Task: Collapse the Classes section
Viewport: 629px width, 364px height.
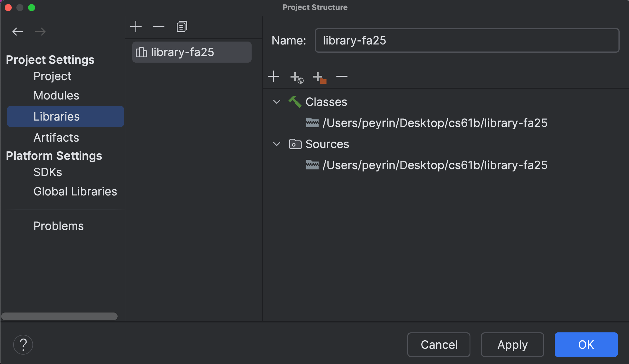Action: click(276, 102)
